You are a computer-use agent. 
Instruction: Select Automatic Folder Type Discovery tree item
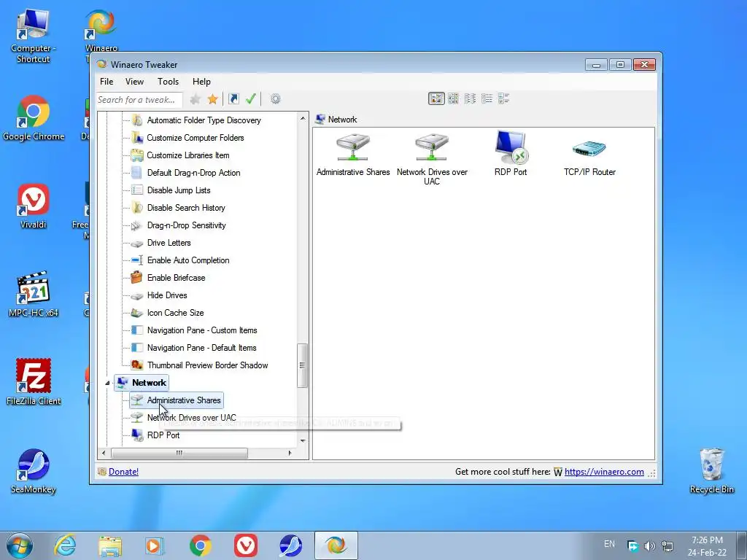click(x=204, y=120)
